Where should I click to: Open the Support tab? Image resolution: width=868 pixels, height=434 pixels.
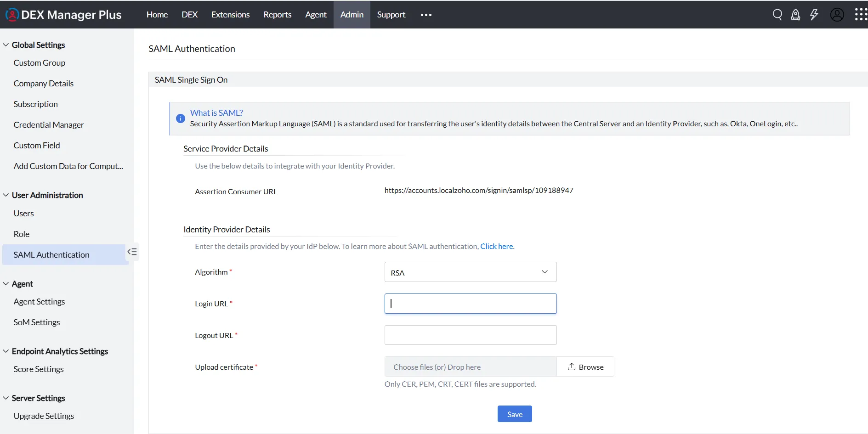pyautogui.click(x=391, y=15)
